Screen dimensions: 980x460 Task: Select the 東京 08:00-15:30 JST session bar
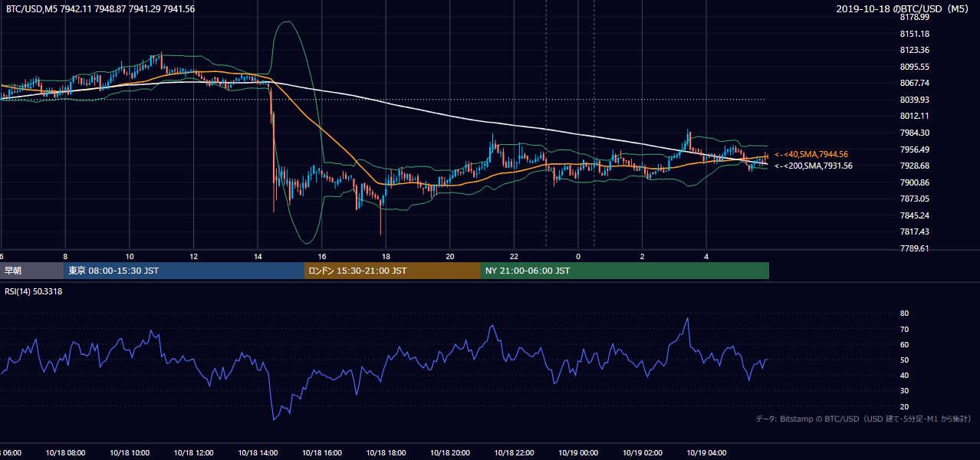[x=184, y=271]
